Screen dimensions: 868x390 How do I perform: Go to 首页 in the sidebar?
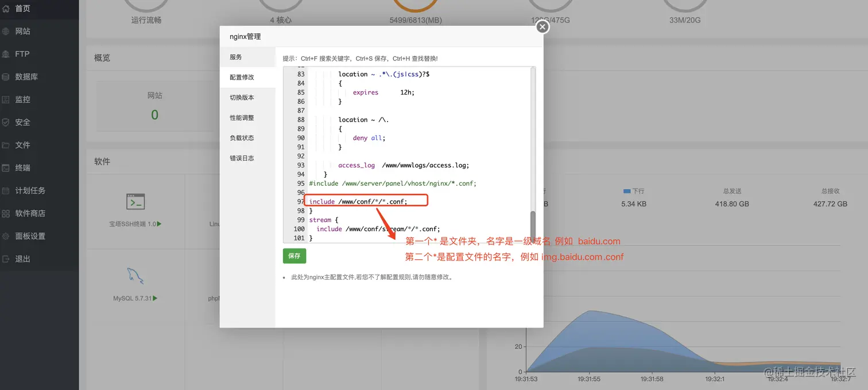coord(23,9)
